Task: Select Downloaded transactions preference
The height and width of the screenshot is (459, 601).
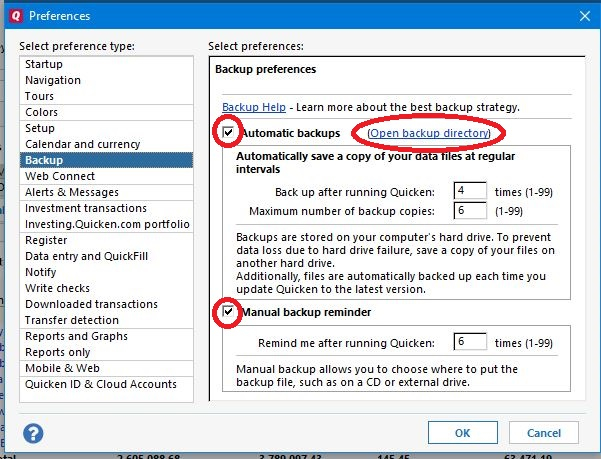Action: click(x=107, y=304)
